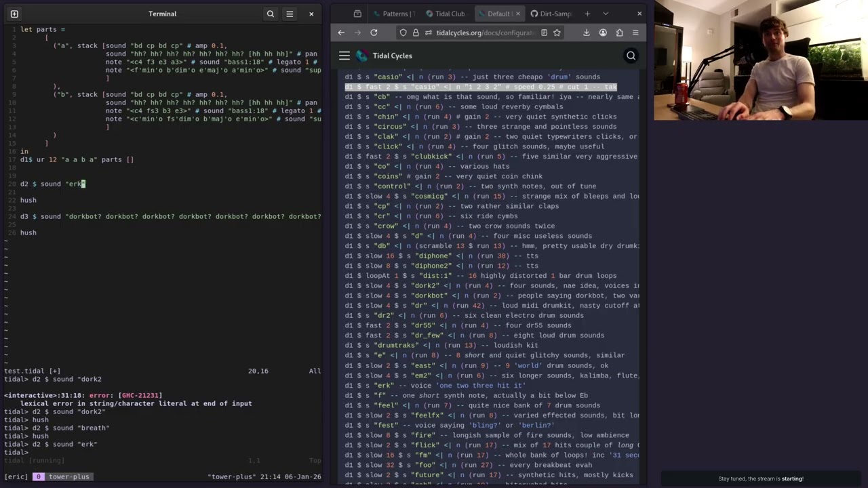The width and height of the screenshot is (868, 488).
Task: Click the "clubkick" sample line
Action: click(x=491, y=157)
